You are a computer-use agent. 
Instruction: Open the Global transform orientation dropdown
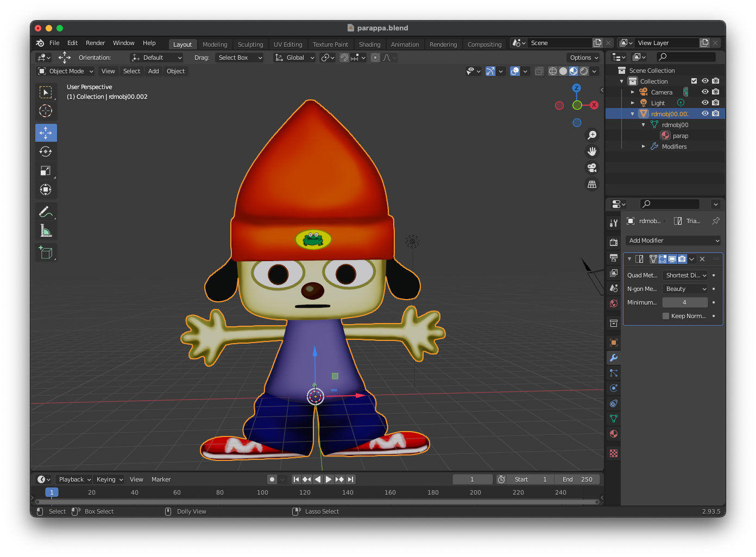[294, 58]
